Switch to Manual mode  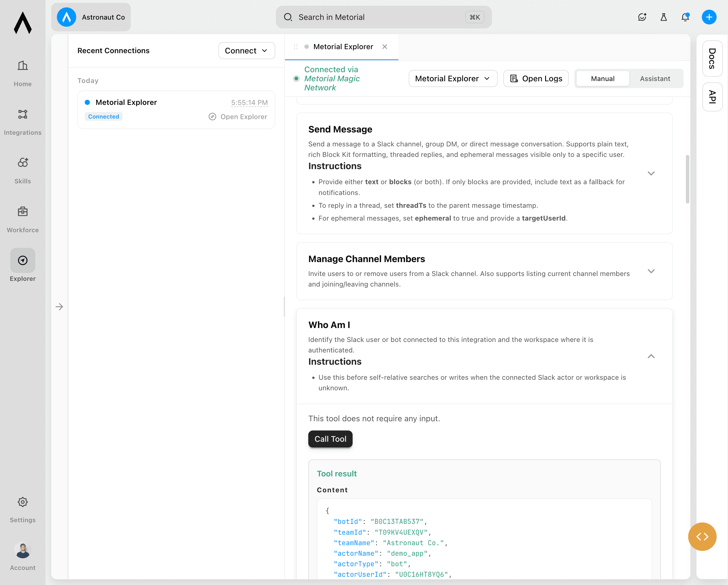pyautogui.click(x=603, y=79)
